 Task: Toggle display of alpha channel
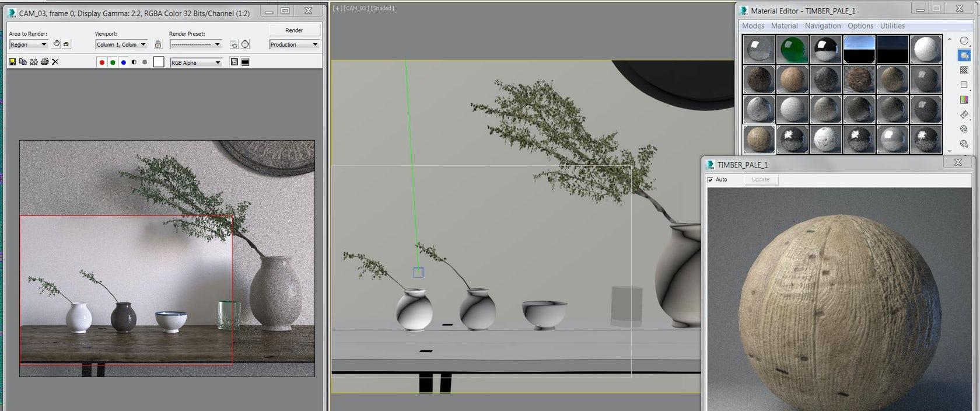(134, 62)
